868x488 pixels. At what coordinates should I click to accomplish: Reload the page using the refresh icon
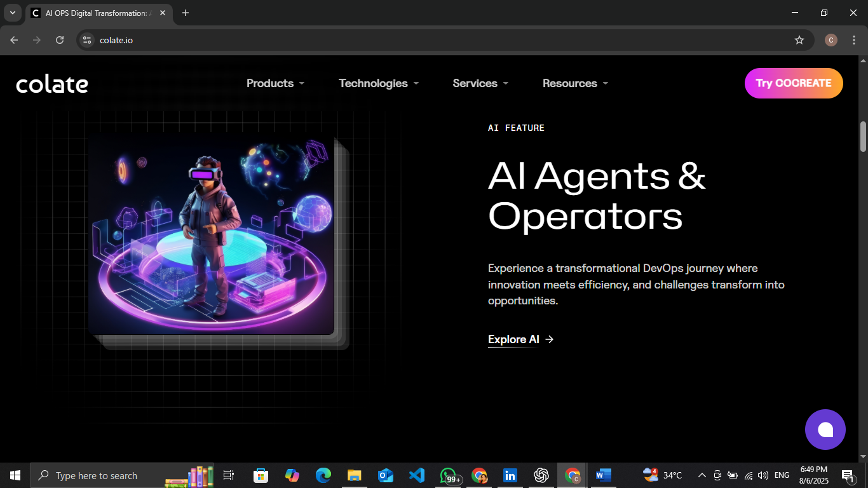click(x=60, y=40)
